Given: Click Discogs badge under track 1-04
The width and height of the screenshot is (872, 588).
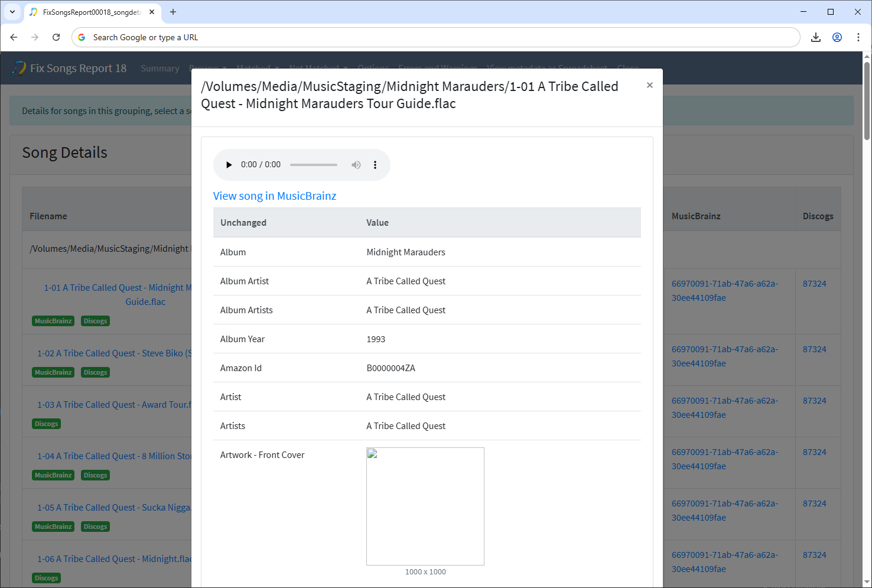Looking at the screenshot, I should (x=95, y=475).
